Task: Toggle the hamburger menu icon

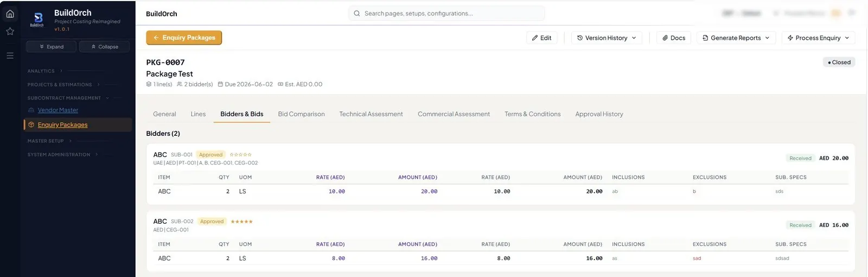Action: [10, 55]
